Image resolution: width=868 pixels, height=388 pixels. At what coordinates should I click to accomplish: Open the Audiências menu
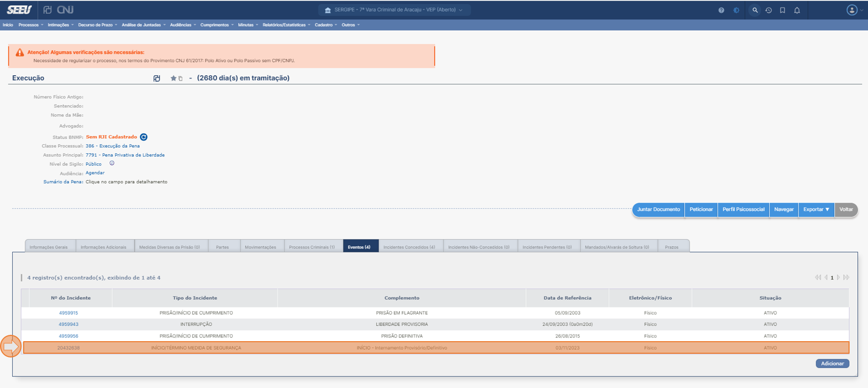183,25
